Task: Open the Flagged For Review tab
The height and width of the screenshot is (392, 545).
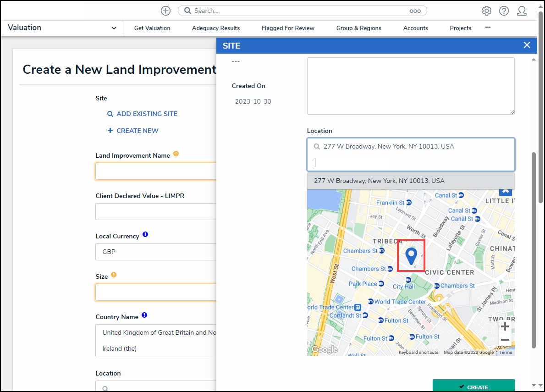Action: [288, 28]
